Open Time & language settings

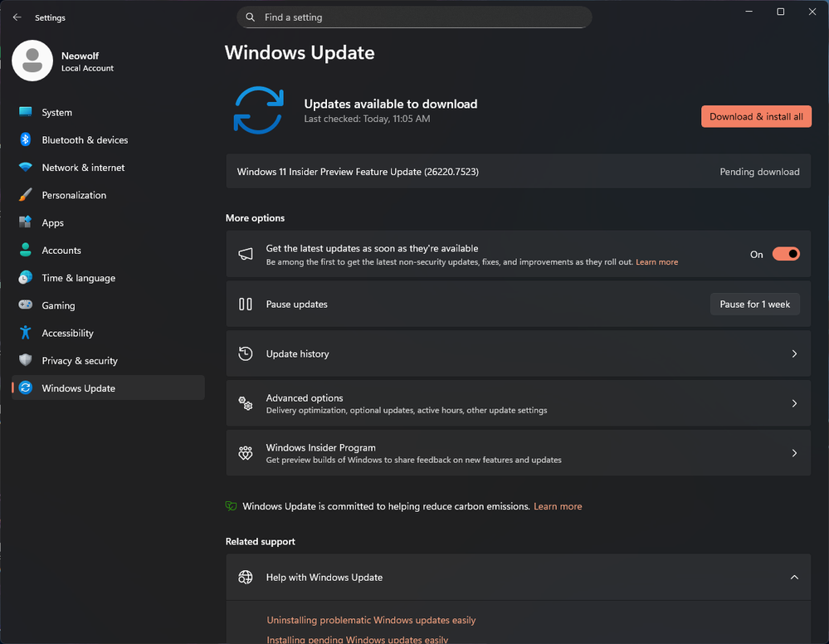(x=109, y=277)
